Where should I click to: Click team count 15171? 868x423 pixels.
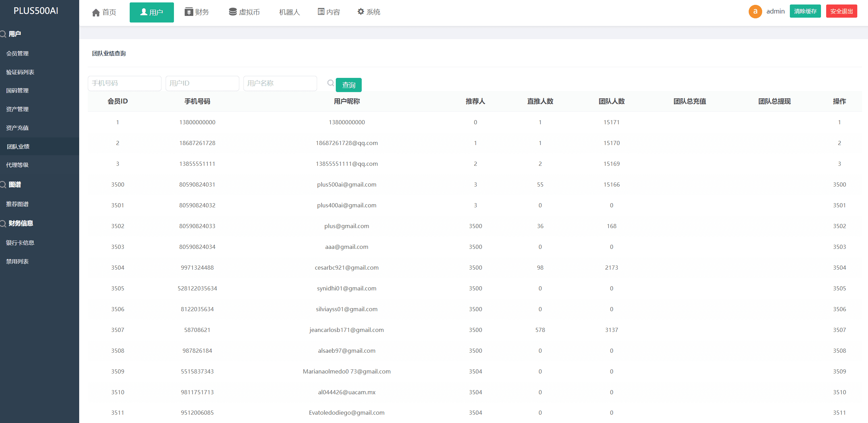pos(611,122)
